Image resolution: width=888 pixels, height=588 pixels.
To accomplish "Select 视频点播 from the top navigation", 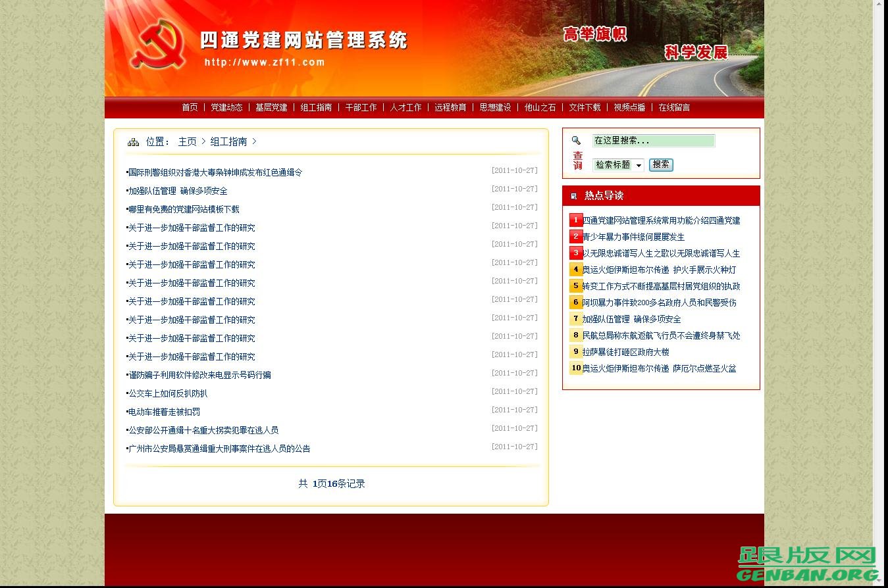I will pos(629,107).
